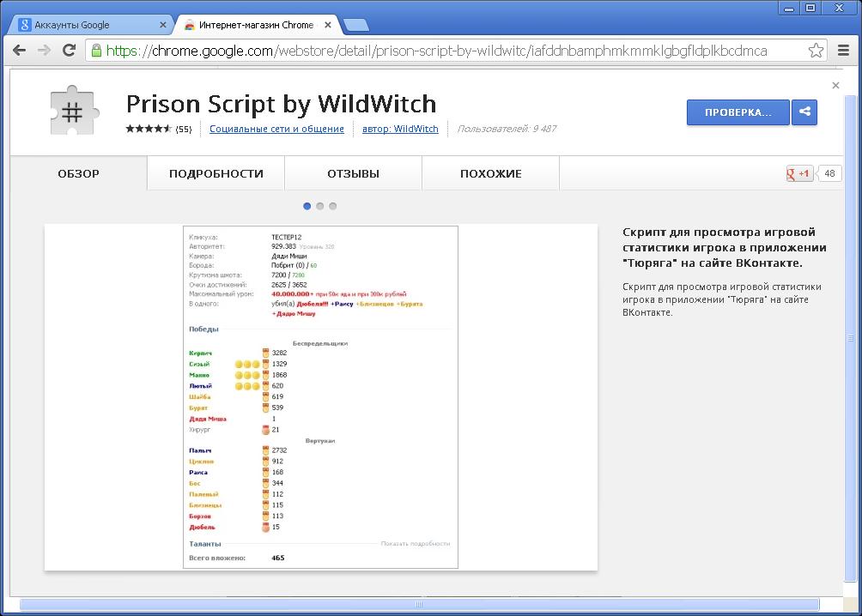Reload the page with the refresh icon
Viewport: 862px width, 616px height.
click(x=69, y=51)
